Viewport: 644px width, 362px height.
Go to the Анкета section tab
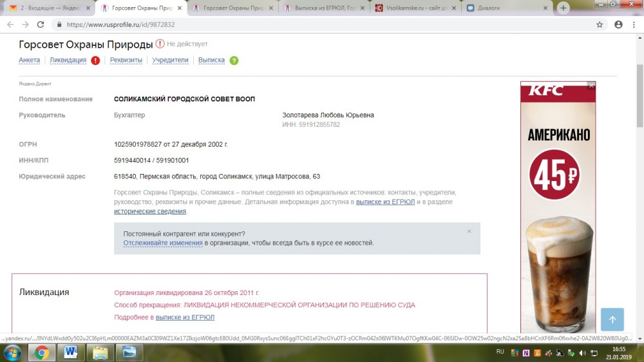coord(30,61)
